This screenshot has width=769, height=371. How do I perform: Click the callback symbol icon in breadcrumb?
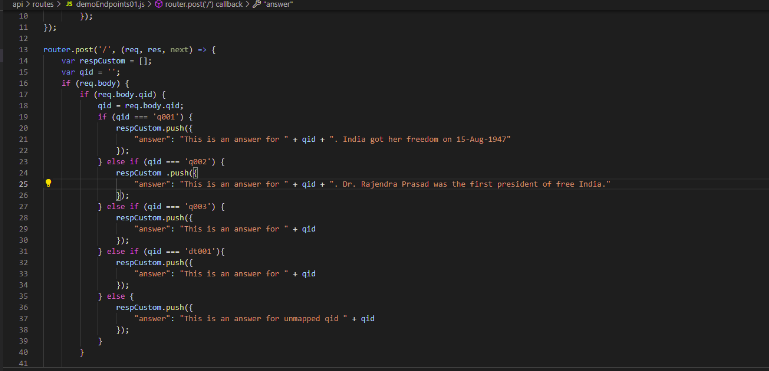159,4
